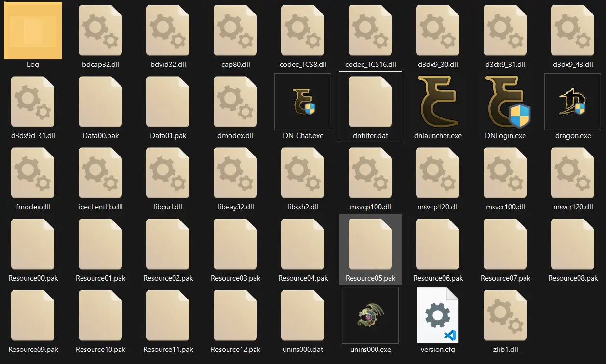Select the dnlauncher.exe golden icon
This screenshot has width=606, height=364.
coord(438,102)
